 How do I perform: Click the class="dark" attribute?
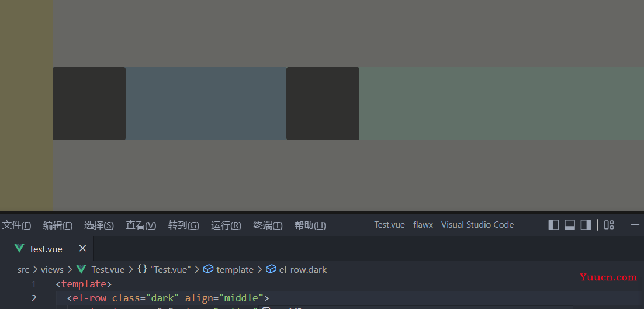(146, 298)
